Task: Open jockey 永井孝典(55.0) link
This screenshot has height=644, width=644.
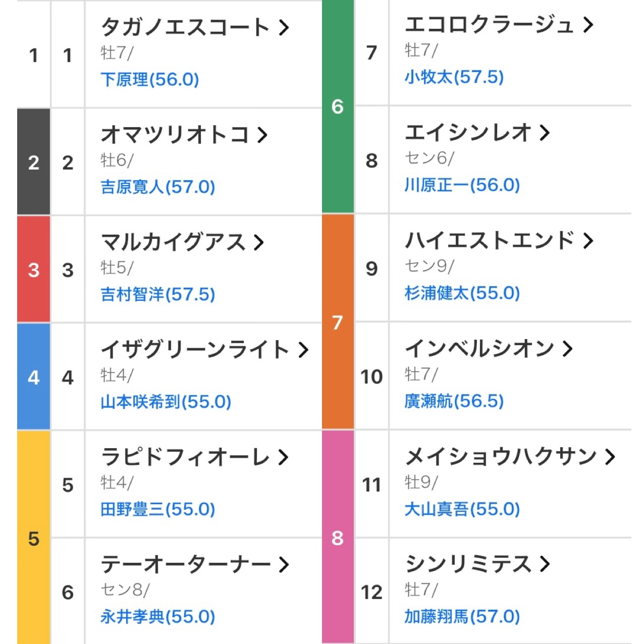Action: 158,616
